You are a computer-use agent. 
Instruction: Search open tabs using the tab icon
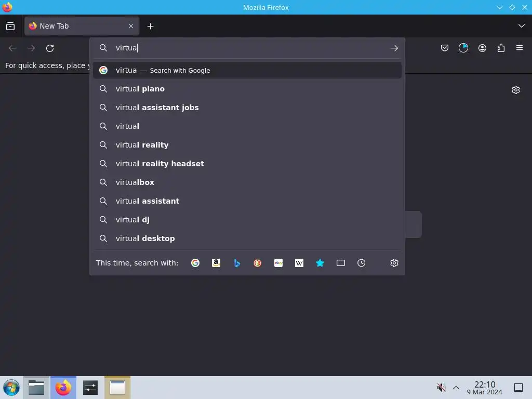pos(341,263)
